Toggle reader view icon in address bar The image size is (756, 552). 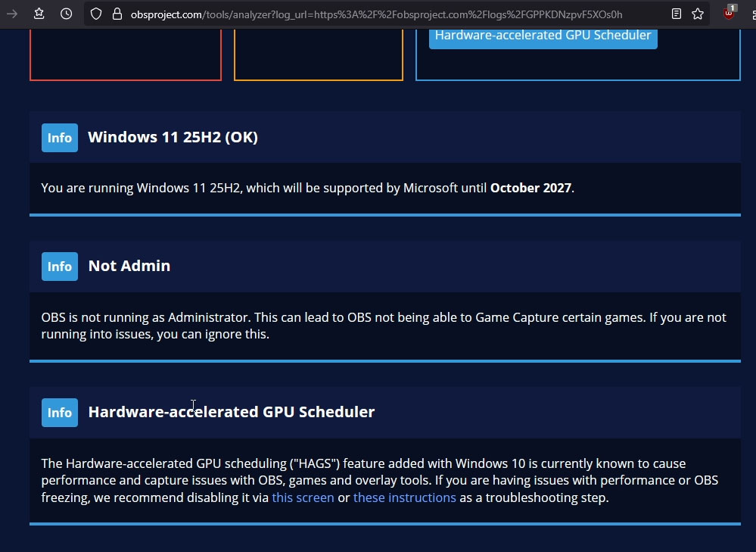[x=677, y=14]
